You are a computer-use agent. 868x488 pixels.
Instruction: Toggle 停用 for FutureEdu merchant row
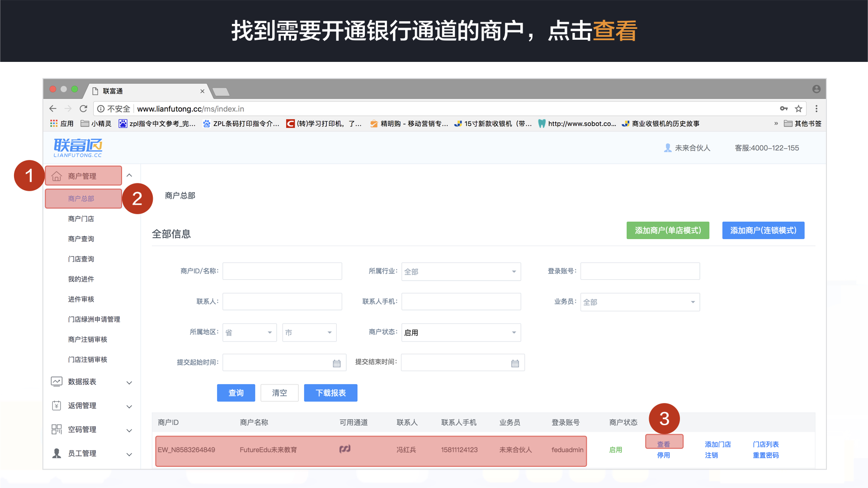coord(664,456)
